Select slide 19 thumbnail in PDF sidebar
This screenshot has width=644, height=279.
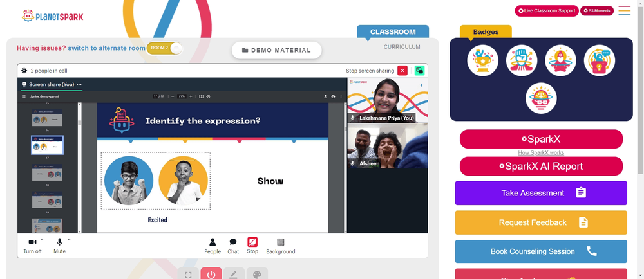(47, 201)
